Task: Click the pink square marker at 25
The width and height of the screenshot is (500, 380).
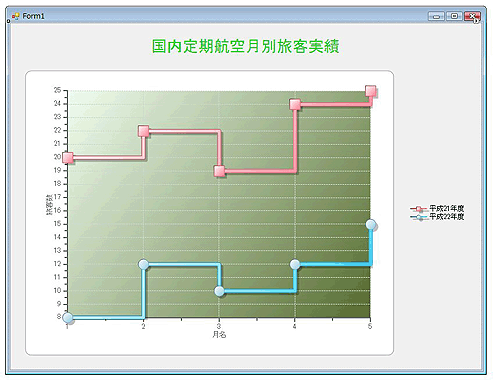Action: [370, 90]
